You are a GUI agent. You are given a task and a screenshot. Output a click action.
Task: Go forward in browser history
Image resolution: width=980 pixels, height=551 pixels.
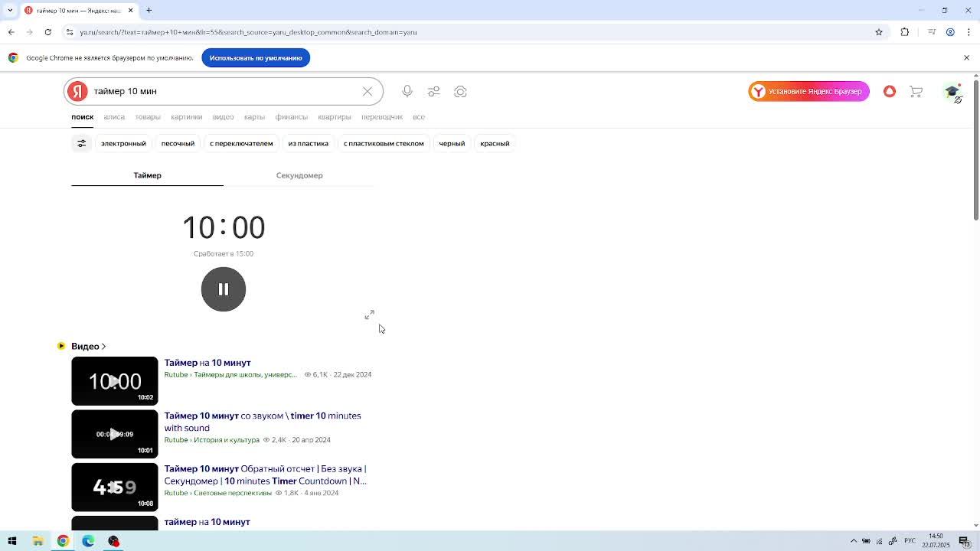pos(29,32)
